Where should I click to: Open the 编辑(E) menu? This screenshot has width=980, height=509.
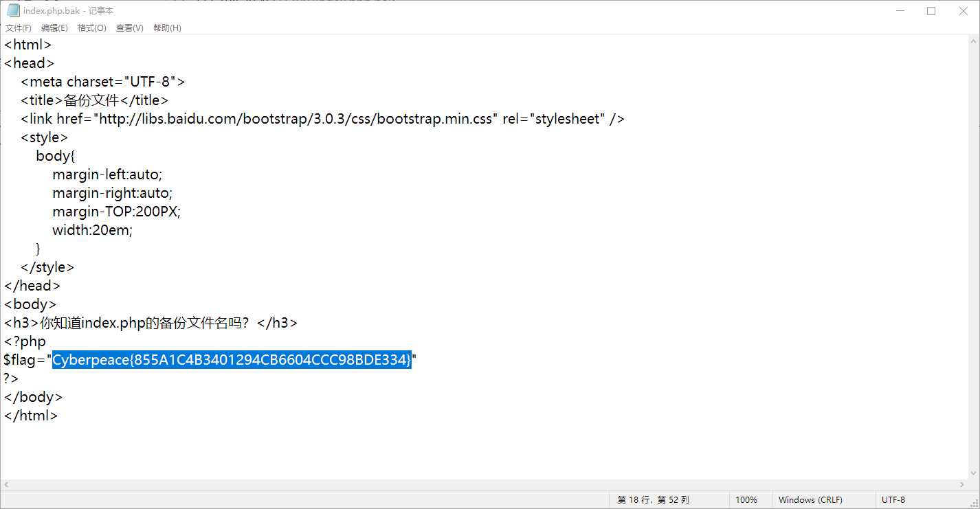(54, 28)
